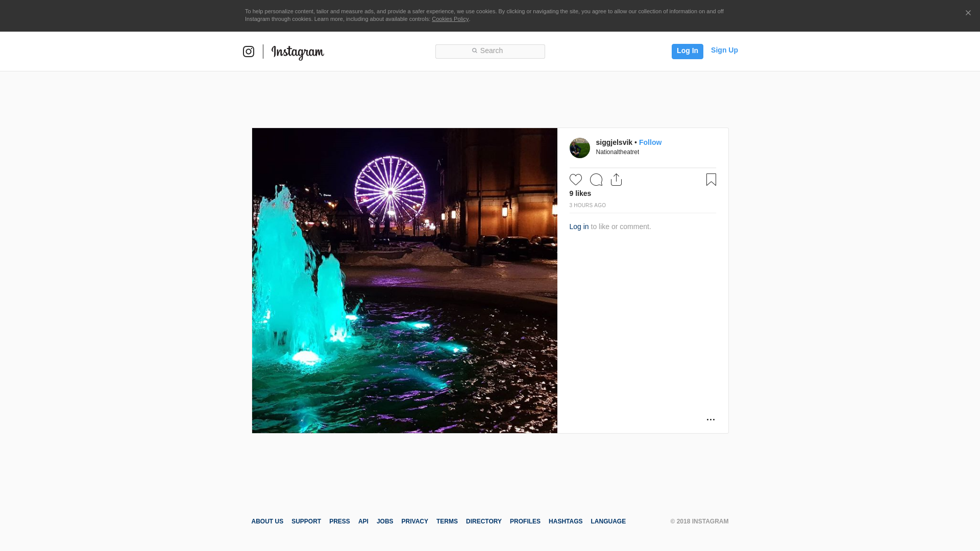Viewport: 980px width, 551px height.
Task: Open the HASHTAGS footer menu item
Action: [565, 521]
